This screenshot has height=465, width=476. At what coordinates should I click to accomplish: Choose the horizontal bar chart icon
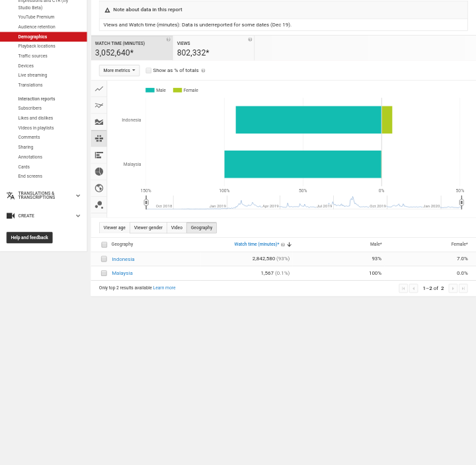[x=99, y=155]
